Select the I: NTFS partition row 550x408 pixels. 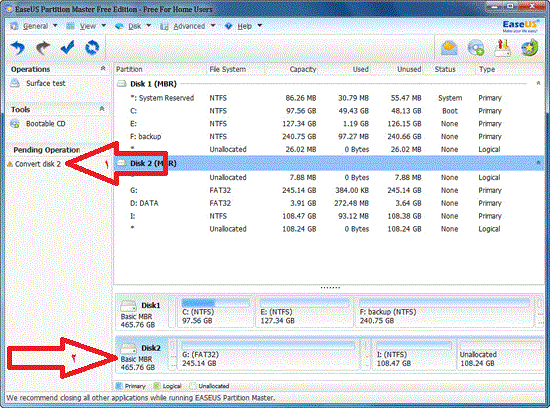point(328,216)
